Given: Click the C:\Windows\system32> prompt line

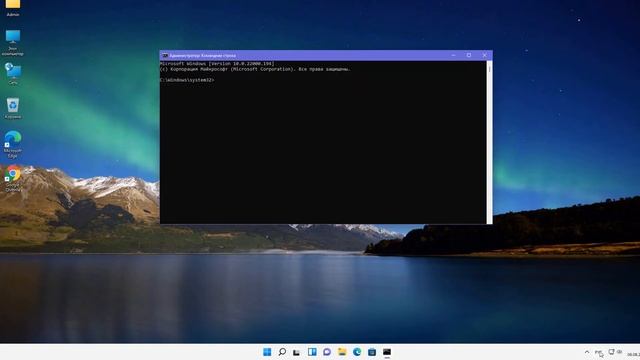Looking at the screenshot, I should (x=187, y=80).
